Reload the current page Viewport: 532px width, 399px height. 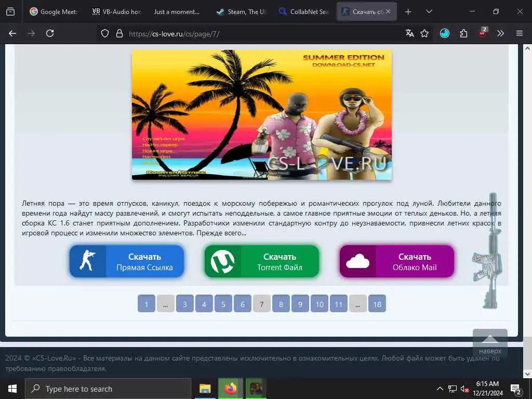click(x=50, y=33)
